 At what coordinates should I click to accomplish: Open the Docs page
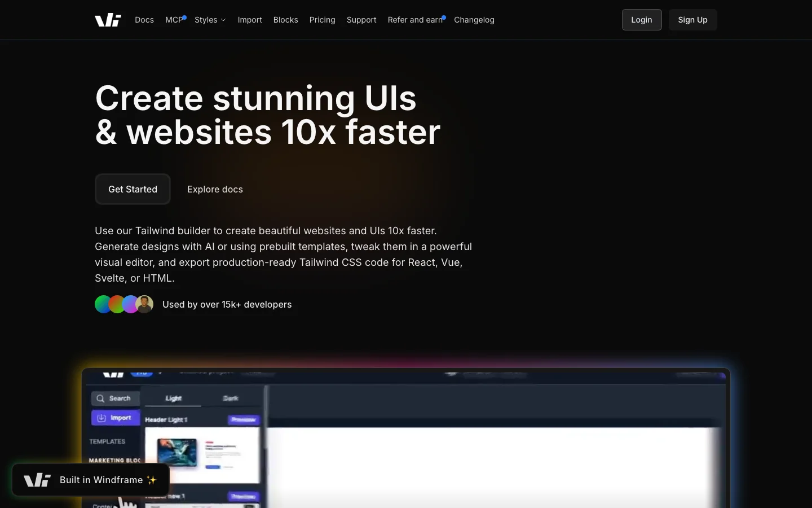pos(144,20)
